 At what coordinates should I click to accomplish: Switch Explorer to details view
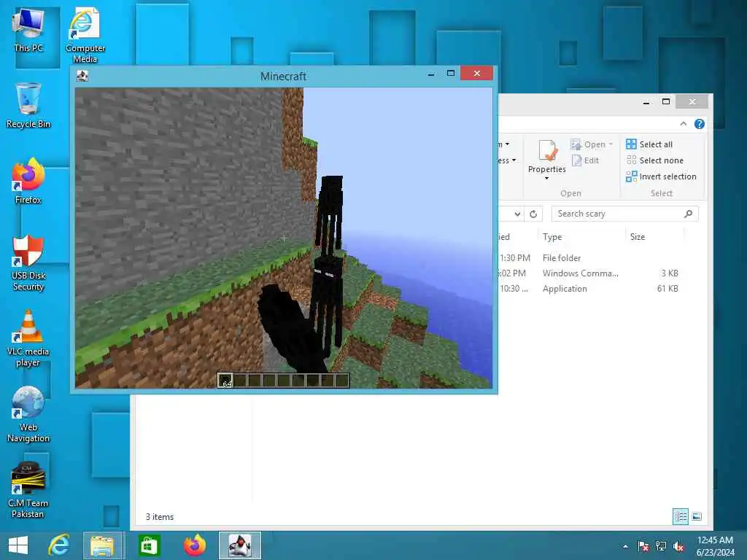681,517
